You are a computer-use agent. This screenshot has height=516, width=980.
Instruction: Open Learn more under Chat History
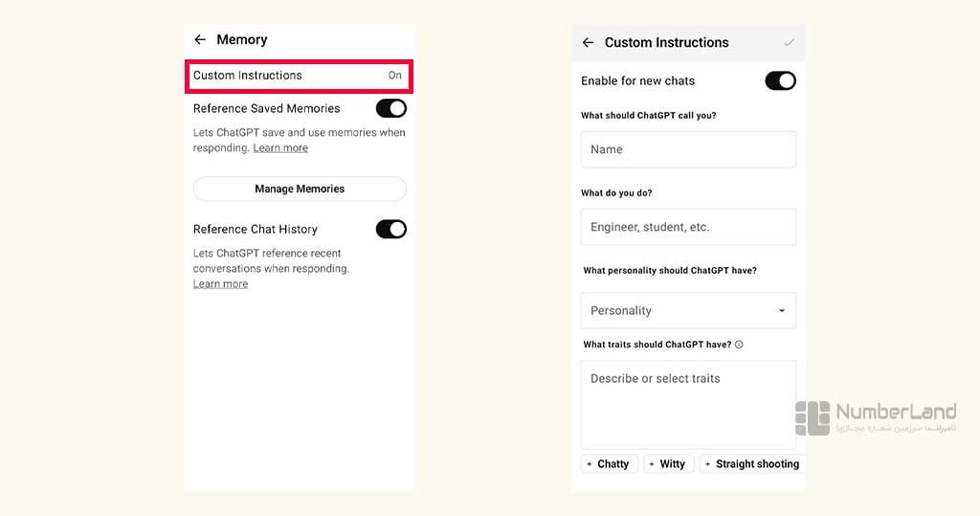point(221,284)
